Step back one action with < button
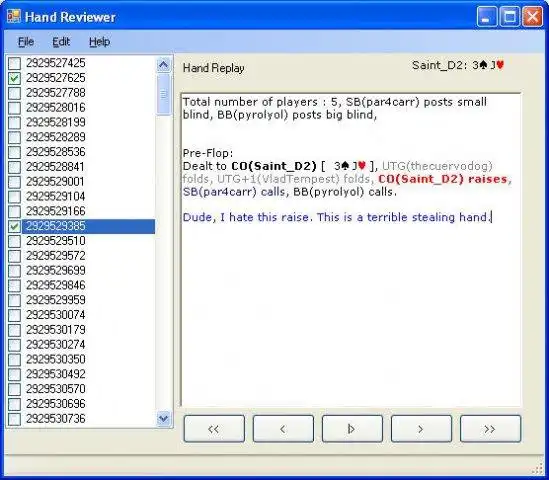This screenshot has width=549, height=480. (x=283, y=429)
